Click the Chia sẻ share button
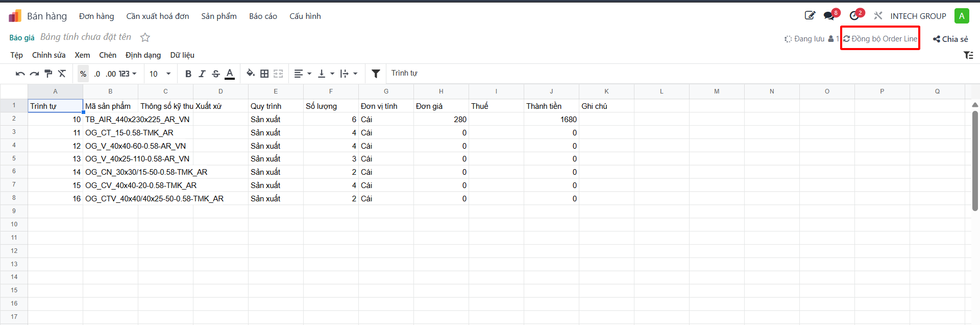The image size is (980, 325). tap(950, 39)
